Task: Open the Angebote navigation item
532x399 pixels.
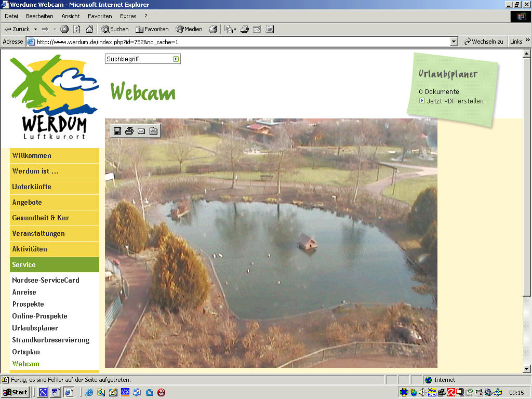Action: [55, 203]
